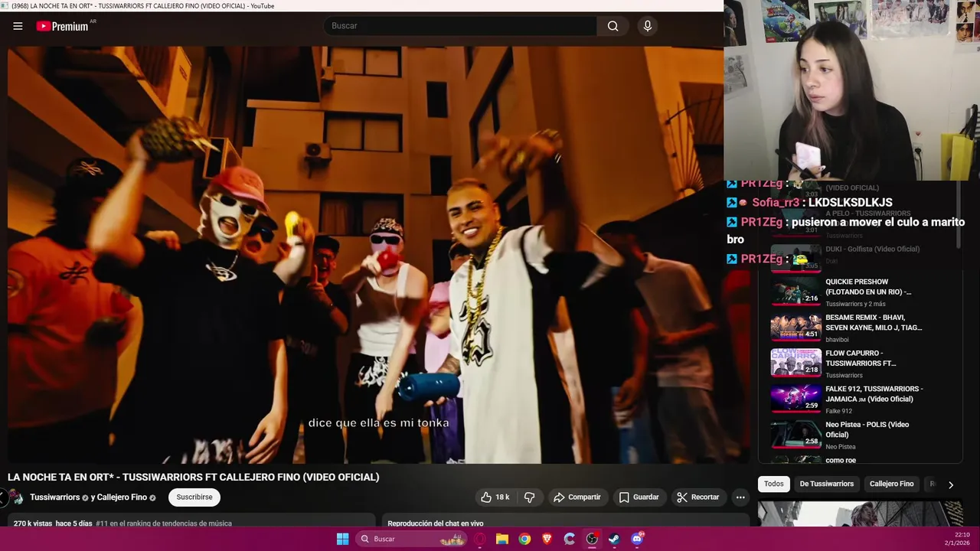Open the Tussiwarriors channel name link
The image size is (980, 551).
[x=54, y=497]
